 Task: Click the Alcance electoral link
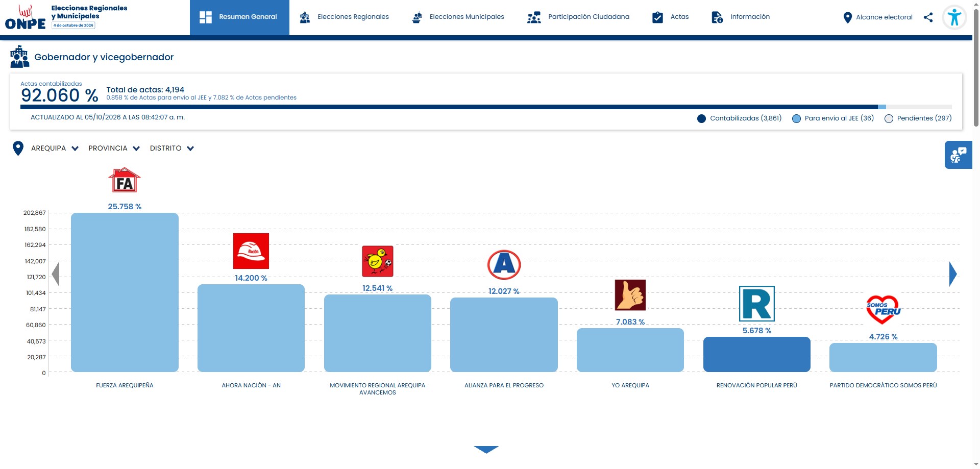pyautogui.click(x=877, y=17)
